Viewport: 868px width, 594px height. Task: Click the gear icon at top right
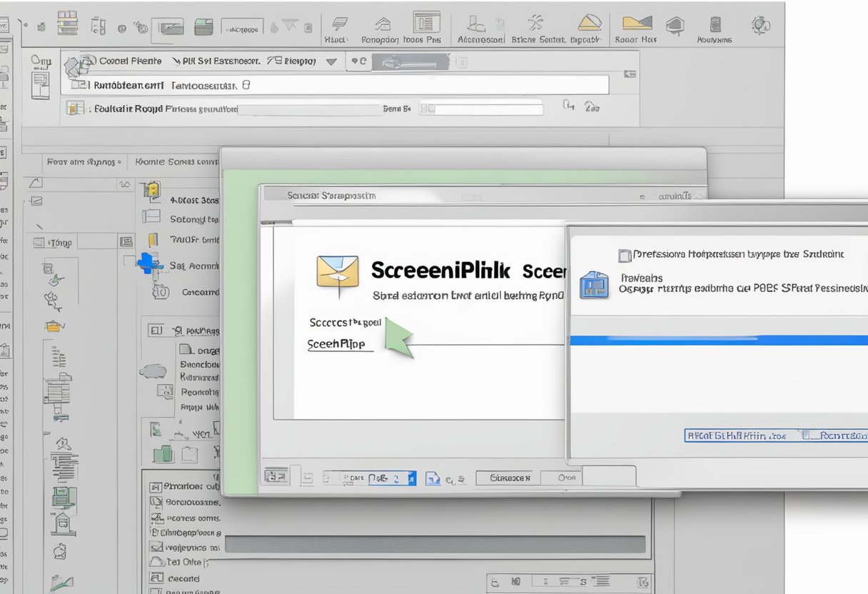pos(759,26)
